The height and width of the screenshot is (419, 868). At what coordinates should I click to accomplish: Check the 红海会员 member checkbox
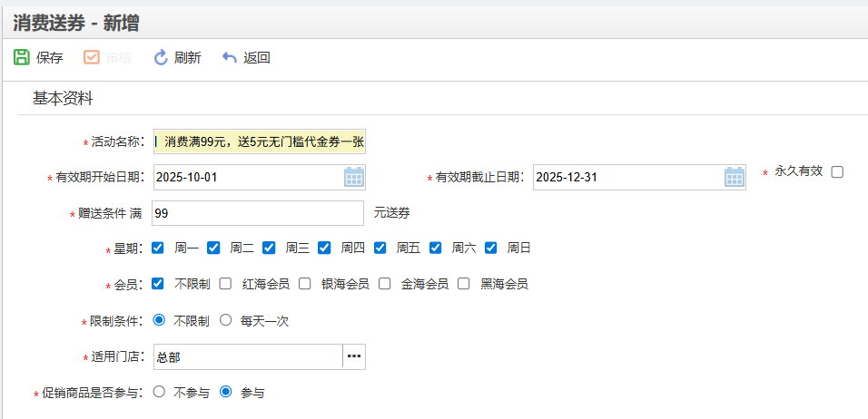click(225, 284)
